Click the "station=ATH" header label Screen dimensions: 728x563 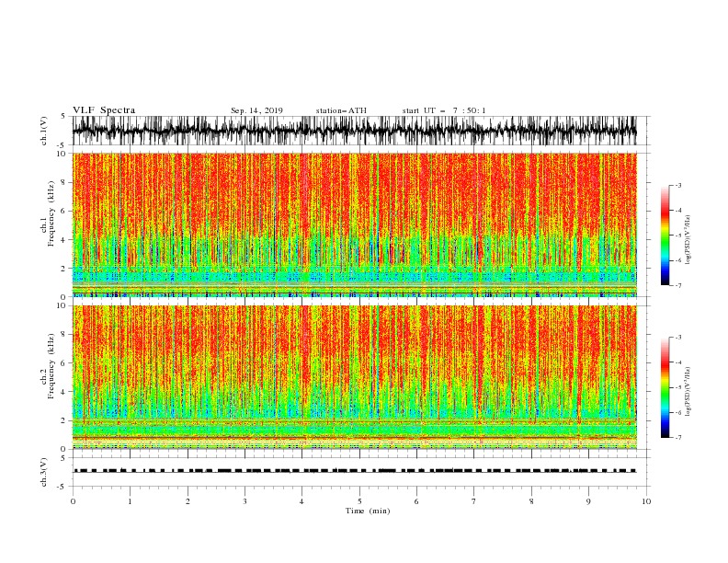tap(341, 110)
